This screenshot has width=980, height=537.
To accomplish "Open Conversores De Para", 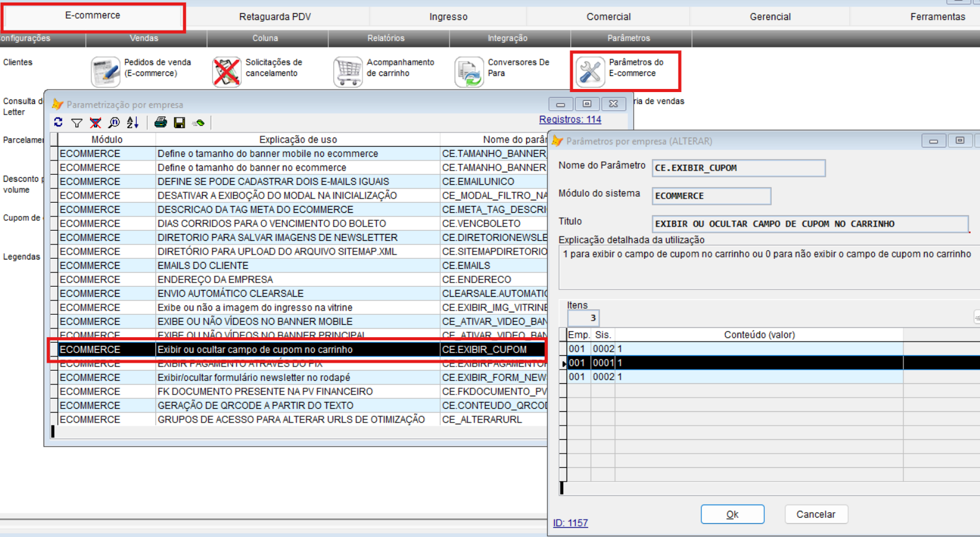I will (504, 71).
